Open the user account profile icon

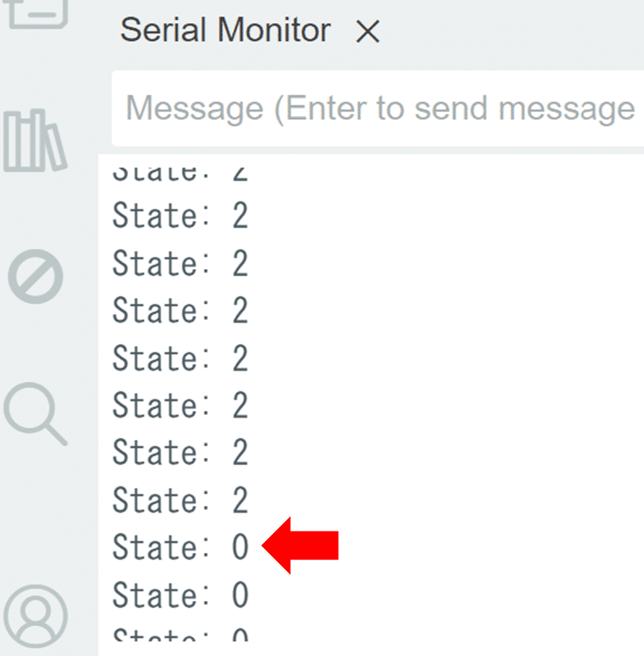point(36,616)
